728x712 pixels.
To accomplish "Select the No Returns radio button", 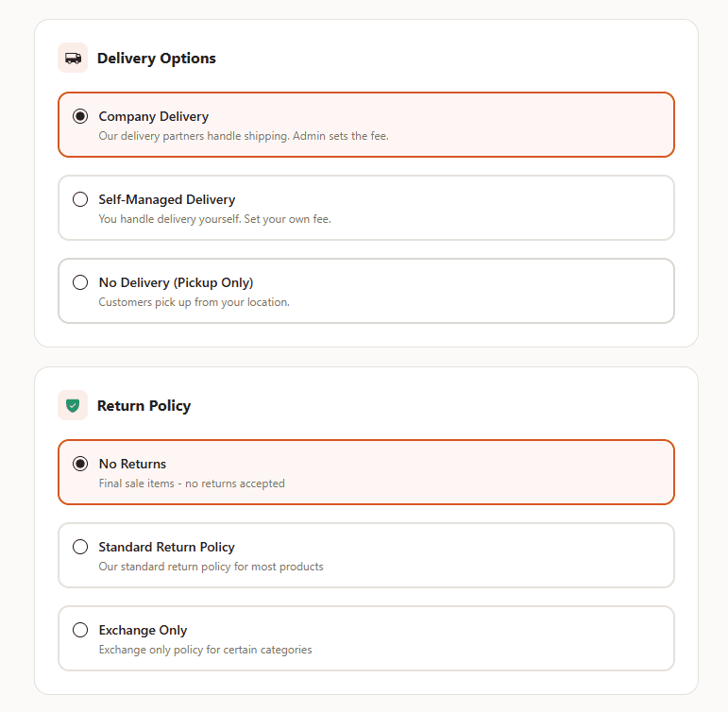I will (80, 464).
